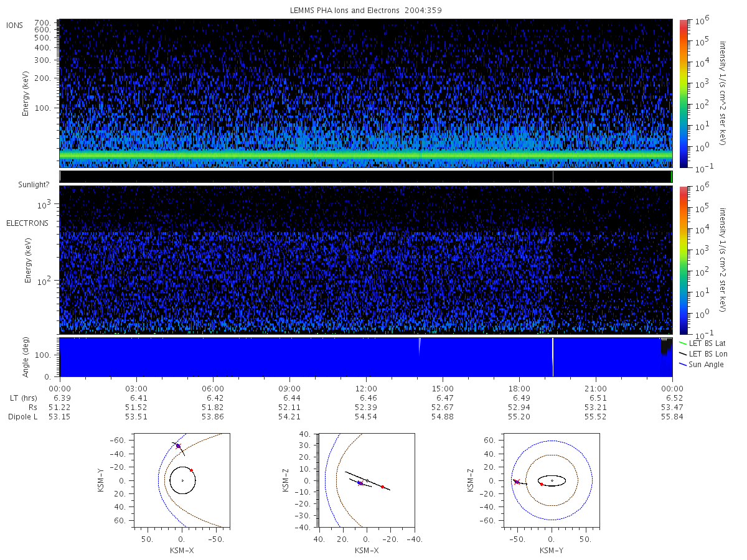747x560 pixels.
Task: Click the Sunlight? indicator bar
Action: tap(366, 177)
